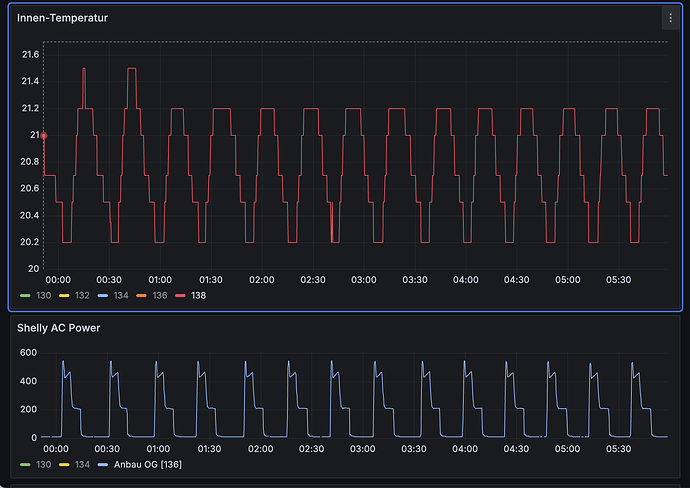690x488 pixels.
Task: Toggle series 130 label in Shelly AC Power legend
Action: tap(43, 464)
